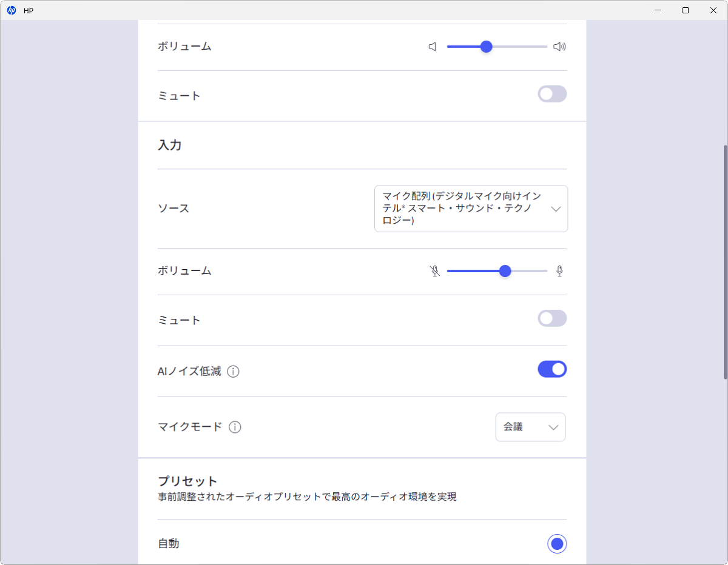Click the プリセット section heading
728x565 pixels.
click(187, 481)
